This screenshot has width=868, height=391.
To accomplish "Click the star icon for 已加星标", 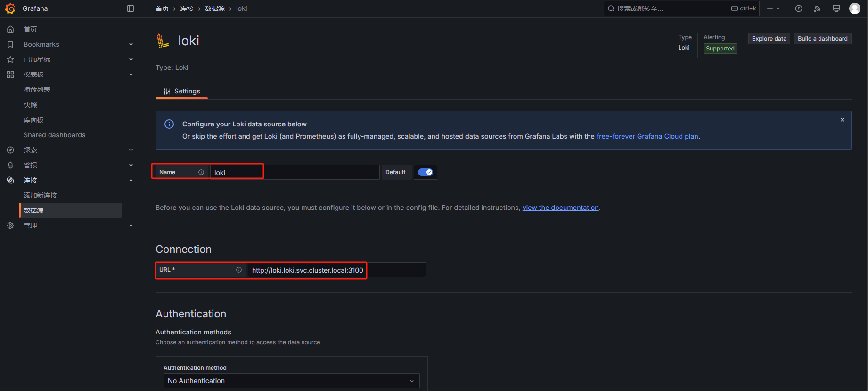I will [x=10, y=59].
